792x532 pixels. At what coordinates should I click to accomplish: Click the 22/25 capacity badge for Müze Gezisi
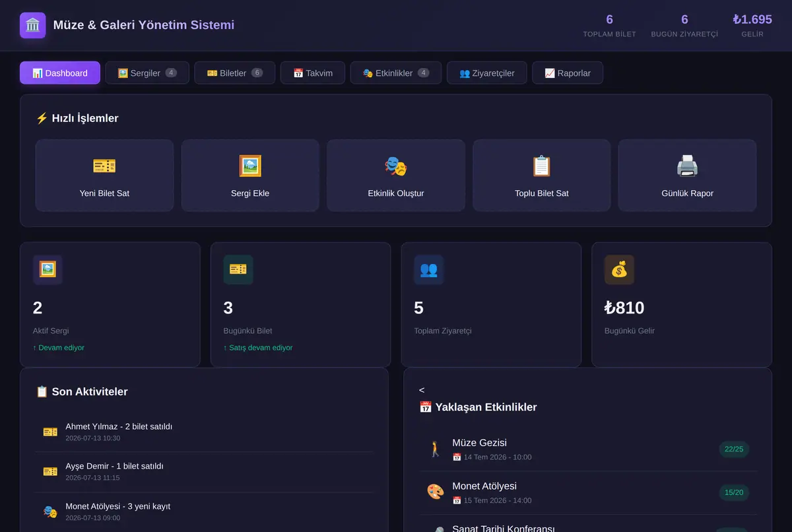tap(734, 449)
